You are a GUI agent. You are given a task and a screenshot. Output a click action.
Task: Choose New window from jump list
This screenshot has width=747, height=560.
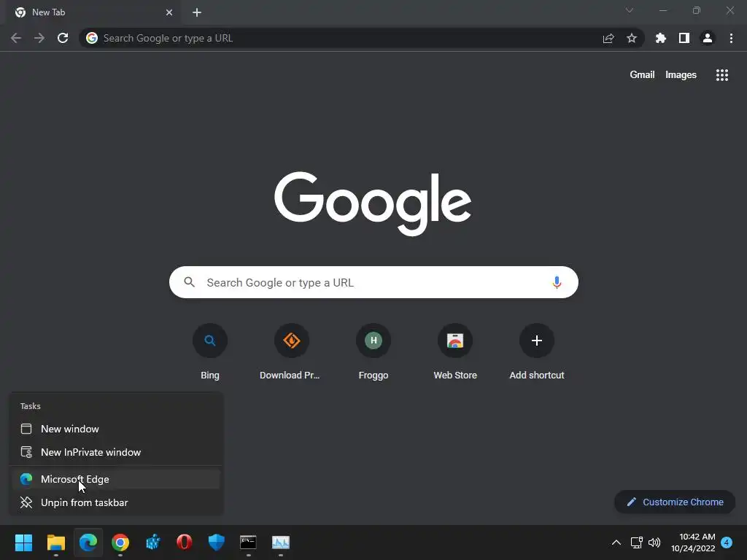(x=116, y=429)
